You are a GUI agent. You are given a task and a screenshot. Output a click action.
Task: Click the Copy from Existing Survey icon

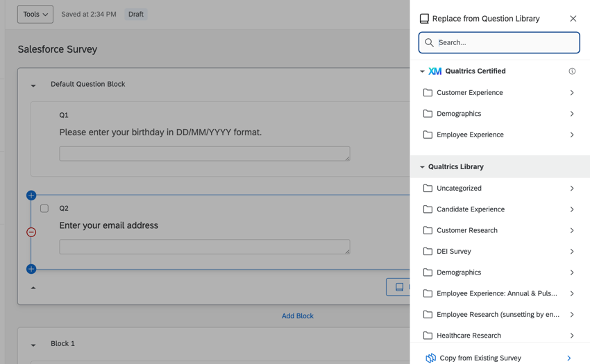tap(430, 358)
